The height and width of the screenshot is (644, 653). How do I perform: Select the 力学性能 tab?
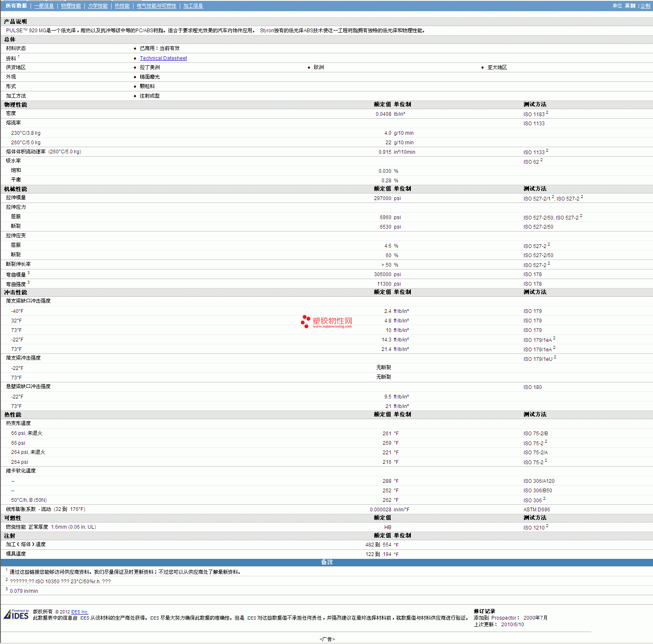(x=98, y=6)
